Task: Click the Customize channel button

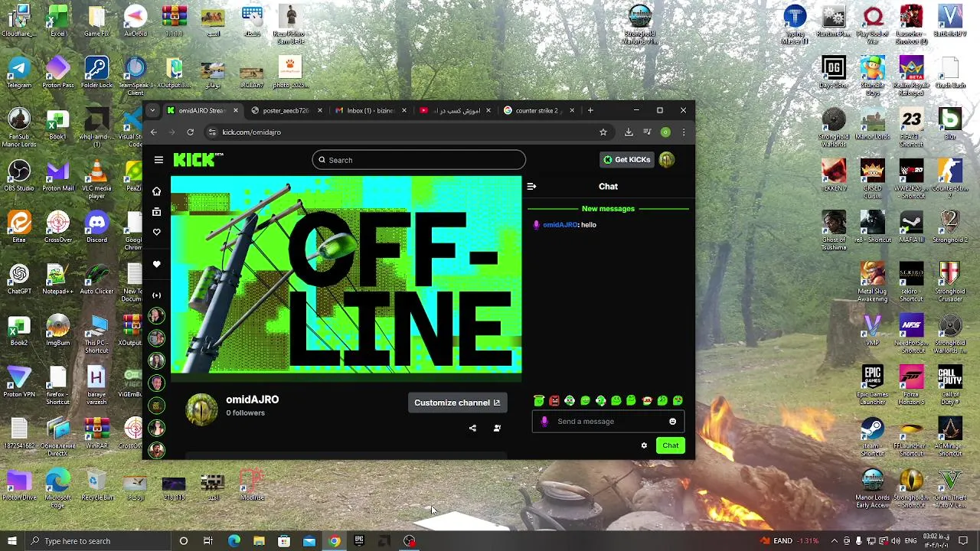Action: pyautogui.click(x=457, y=403)
